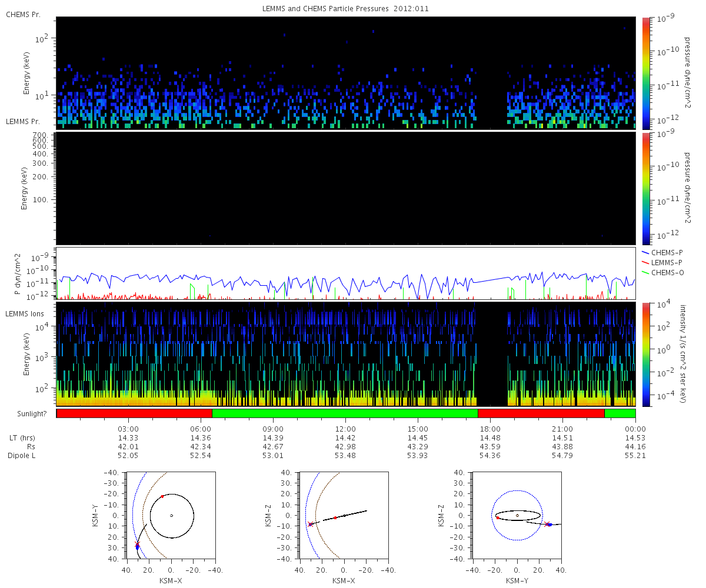The image size is (706, 588).
Task: Select the 12:00 time tick label
Action: tap(345, 429)
